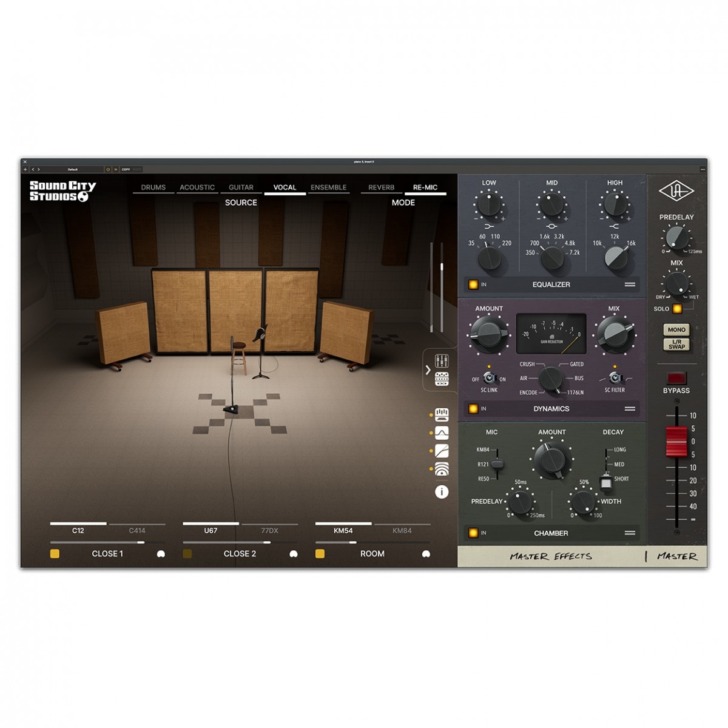Open the mixer faders view icon
728x728 pixels.
coord(442,360)
